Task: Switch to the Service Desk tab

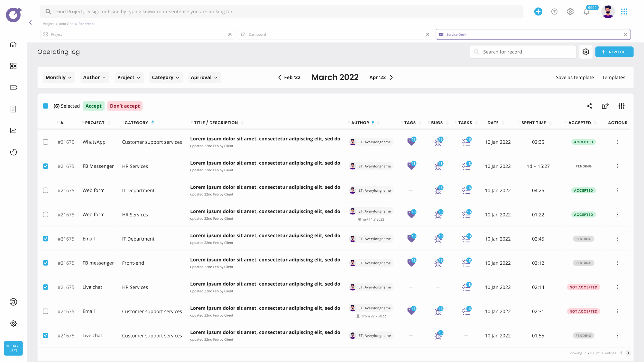Action: tap(533, 34)
